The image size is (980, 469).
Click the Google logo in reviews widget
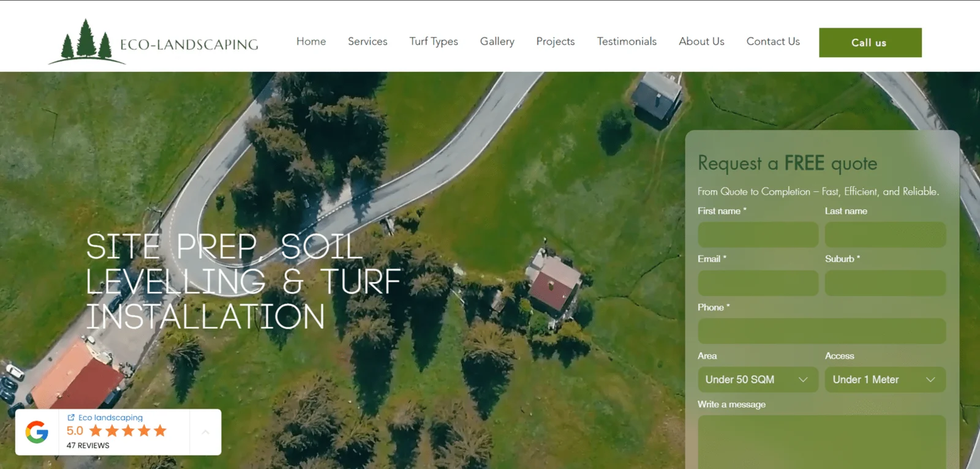(37, 432)
